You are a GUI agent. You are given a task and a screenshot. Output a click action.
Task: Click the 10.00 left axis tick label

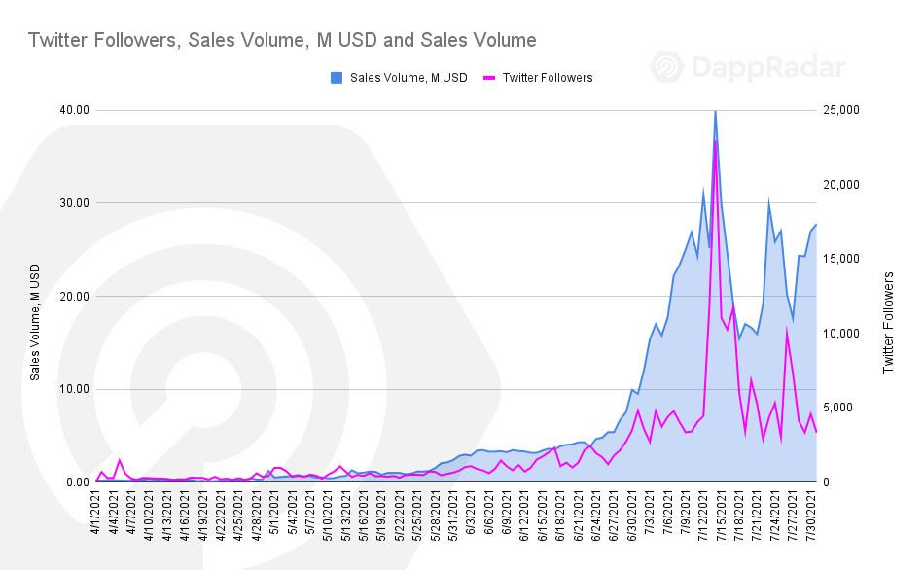(x=75, y=389)
